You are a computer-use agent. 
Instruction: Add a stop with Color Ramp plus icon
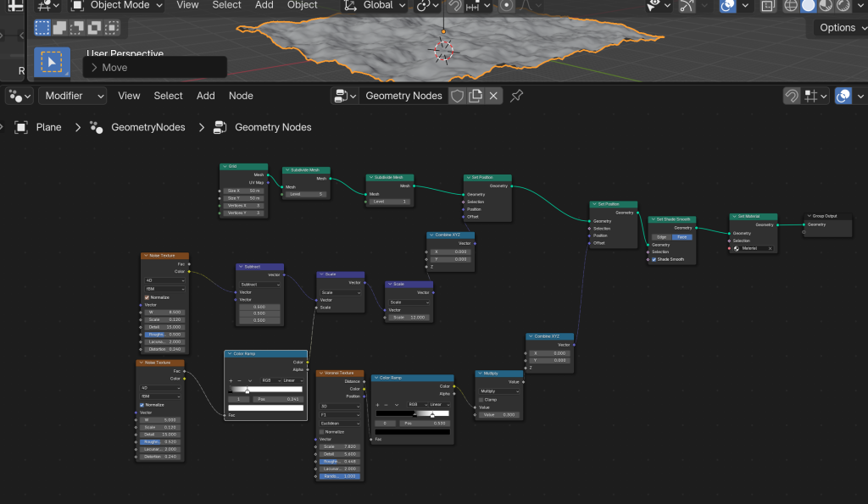(231, 380)
